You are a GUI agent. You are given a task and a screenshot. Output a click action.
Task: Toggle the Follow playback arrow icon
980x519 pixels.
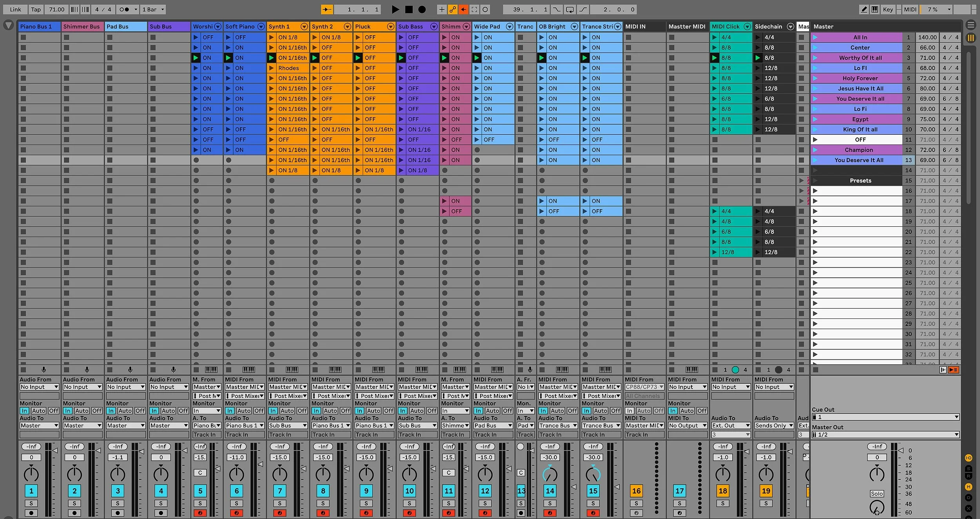tap(327, 9)
